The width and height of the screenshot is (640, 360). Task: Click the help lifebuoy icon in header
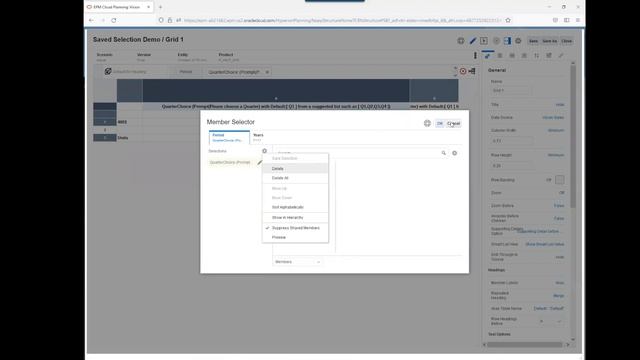tap(461, 41)
